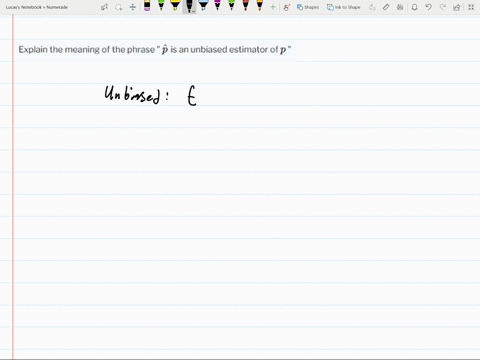Choose the red pen
Screen dimensions: 480x360
click(x=245, y=6)
